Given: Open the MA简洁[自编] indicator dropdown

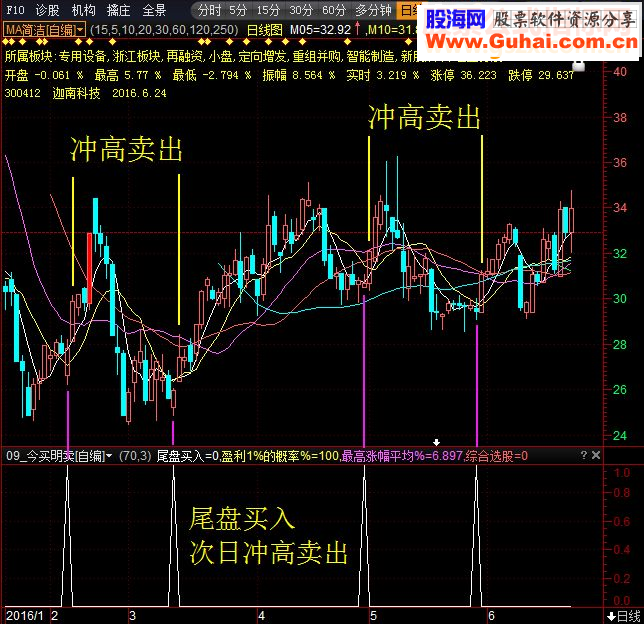Looking at the screenshot, I should tap(44, 30).
